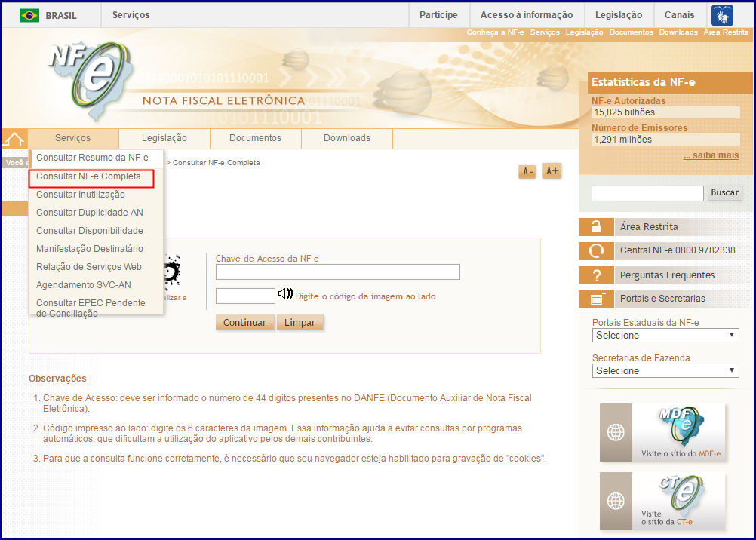Image resolution: width=756 pixels, height=540 pixels.
Task: Focus the Chave de Acesso input field
Action: coord(338,272)
